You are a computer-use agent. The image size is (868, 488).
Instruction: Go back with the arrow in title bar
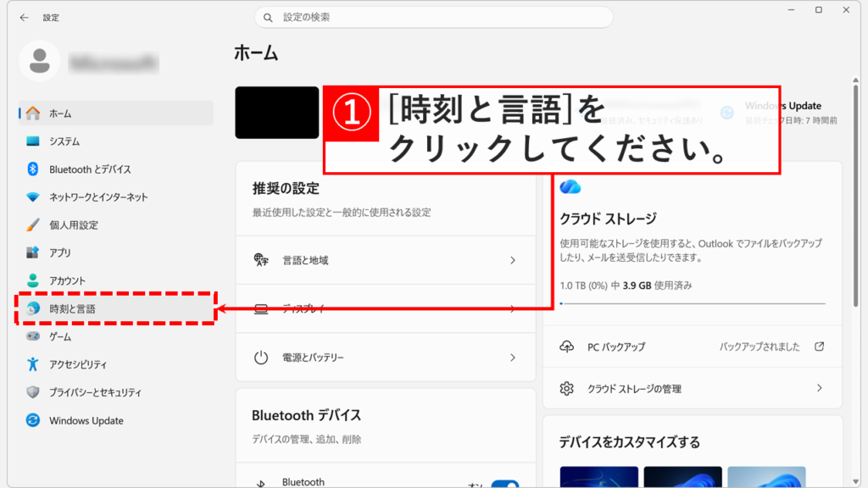pos(24,18)
